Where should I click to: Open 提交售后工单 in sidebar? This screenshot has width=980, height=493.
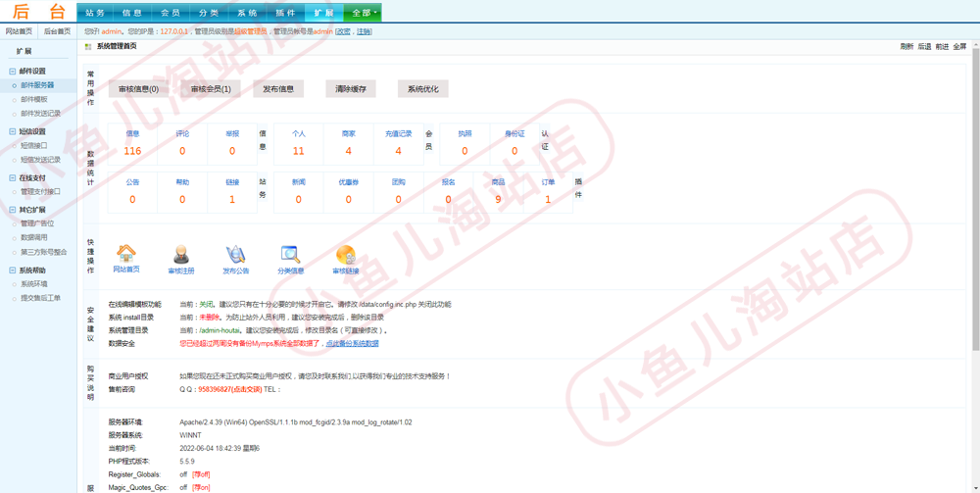40,299
